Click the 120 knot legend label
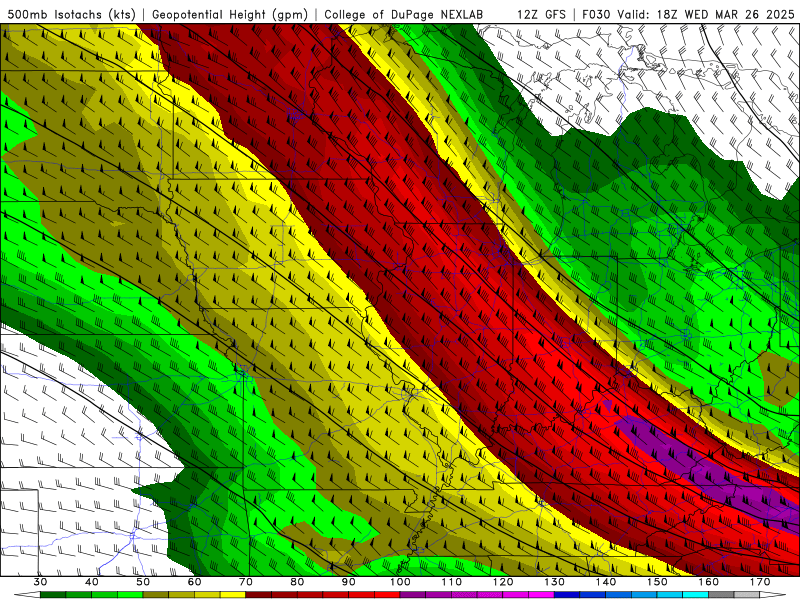 tap(503, 582)
